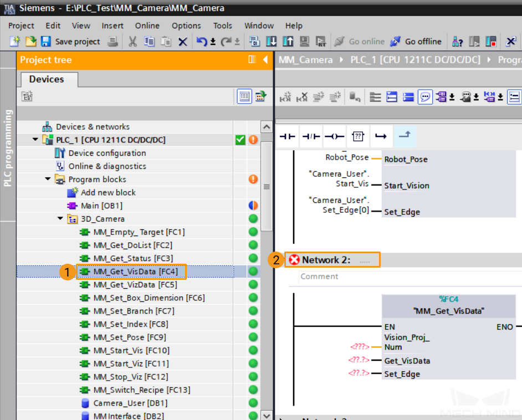Insert a normally open contact

pos(287,136)
